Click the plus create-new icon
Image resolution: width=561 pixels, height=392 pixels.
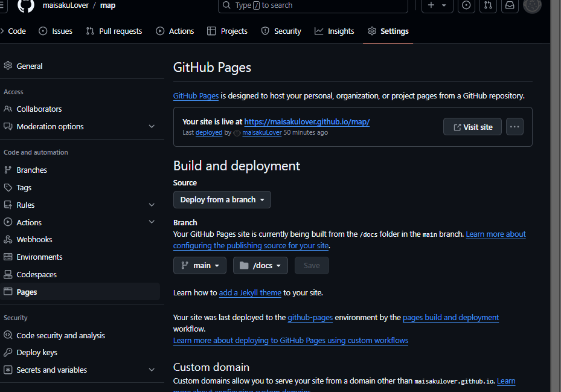point(431,5)
